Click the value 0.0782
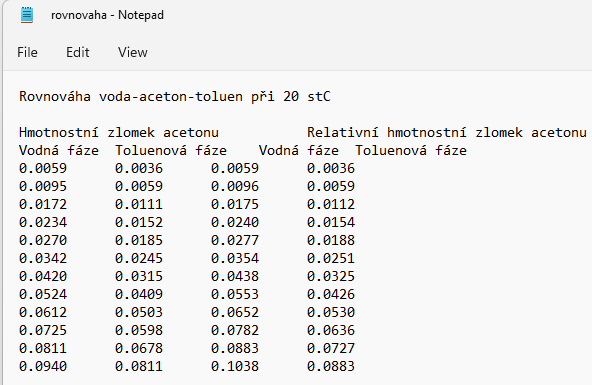Image resolution: width=592 pixels, height=385 pixels. click(x=235, y=330)
